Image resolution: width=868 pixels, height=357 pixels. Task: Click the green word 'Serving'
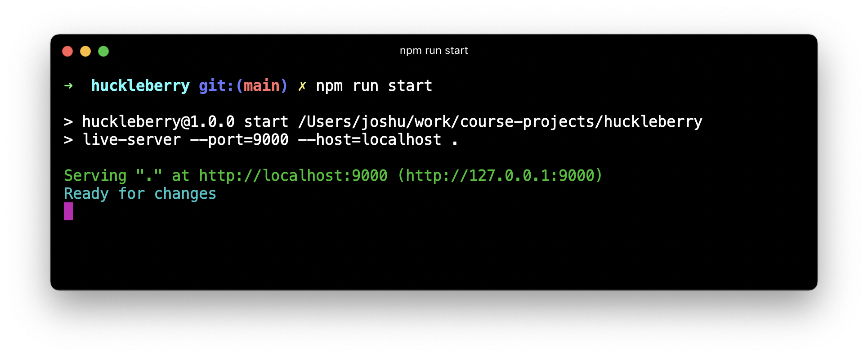[95, 176]
